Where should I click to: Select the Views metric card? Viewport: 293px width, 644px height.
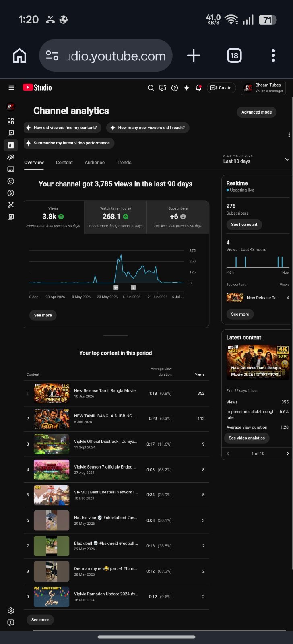click(x=54, y=217)
